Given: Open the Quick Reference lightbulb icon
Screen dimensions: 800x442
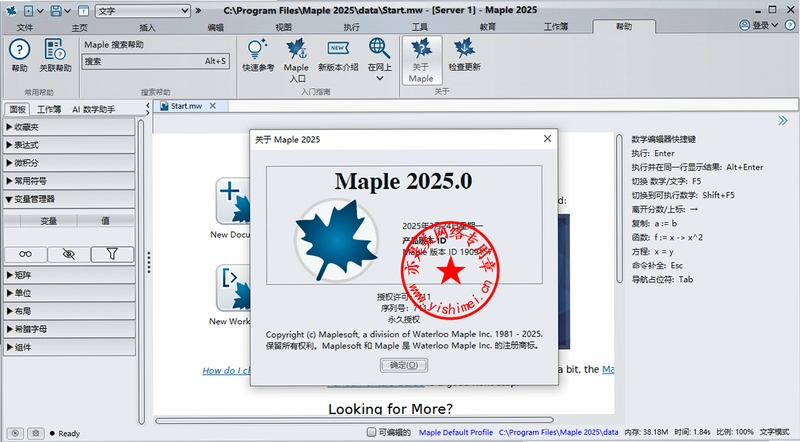Looking at the screenshot, I should click(258, 55).
